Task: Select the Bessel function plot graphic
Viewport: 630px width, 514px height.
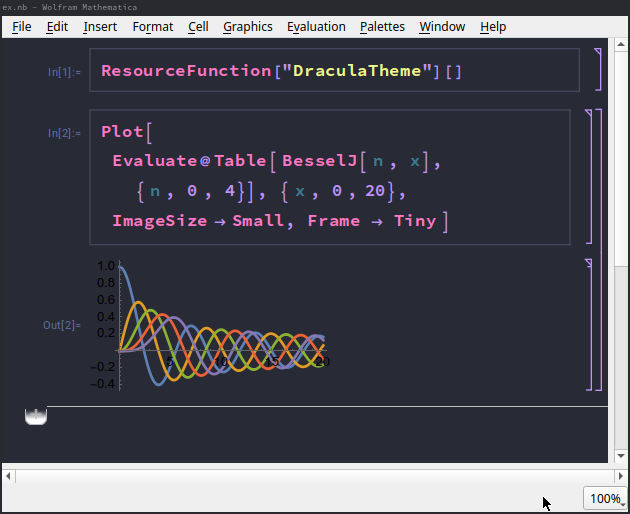Action: 211,325
